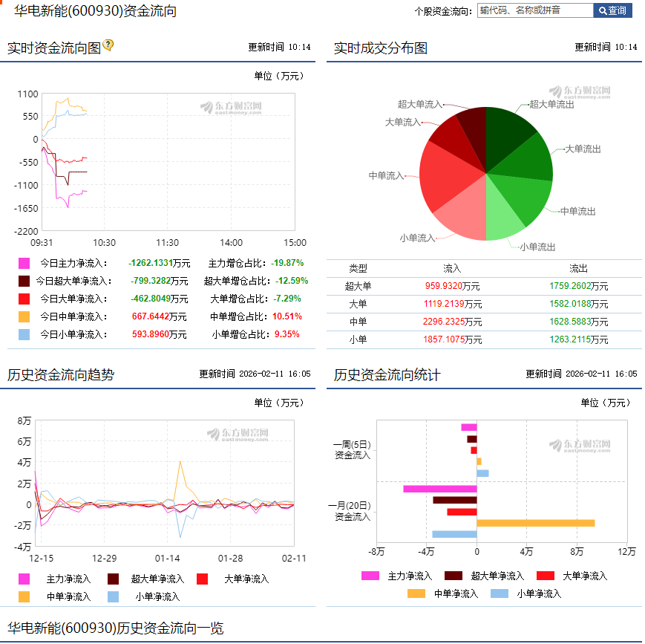Click the 大单 inflow cell 1119.2139万元

452,304
